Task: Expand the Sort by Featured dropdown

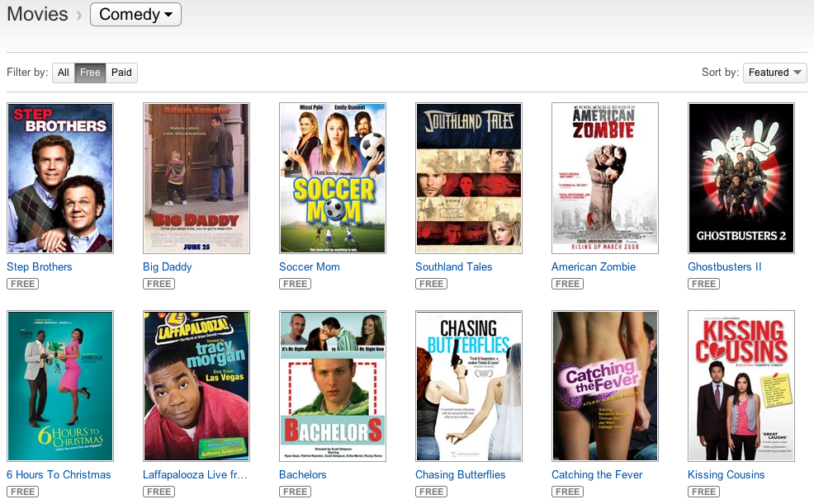Action: pyautogui.click(x=774, y=73)
